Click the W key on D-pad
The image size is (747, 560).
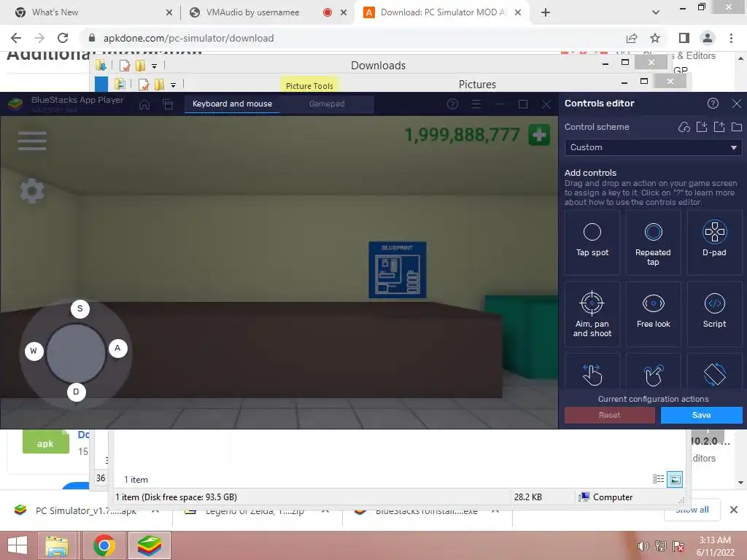pyautogui.click(x=34, y=351)
